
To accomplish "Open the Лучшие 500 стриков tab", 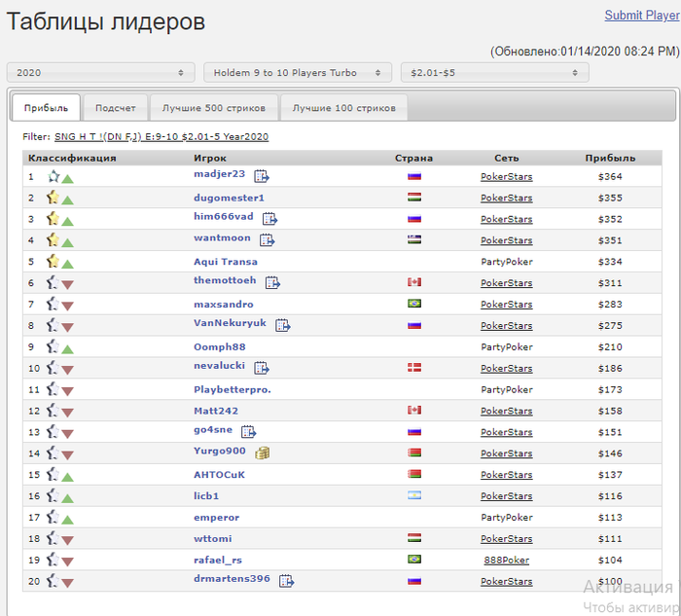I will pyautogui.click(x=214, y=107).
